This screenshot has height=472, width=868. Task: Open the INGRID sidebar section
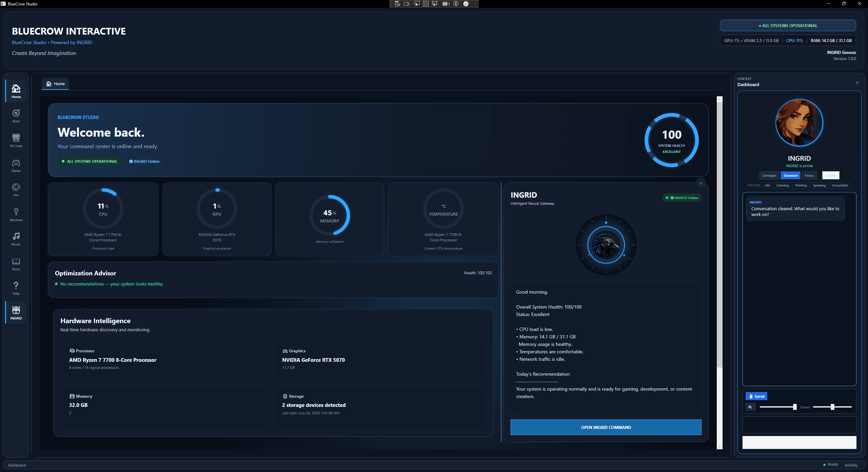[16, 313]
